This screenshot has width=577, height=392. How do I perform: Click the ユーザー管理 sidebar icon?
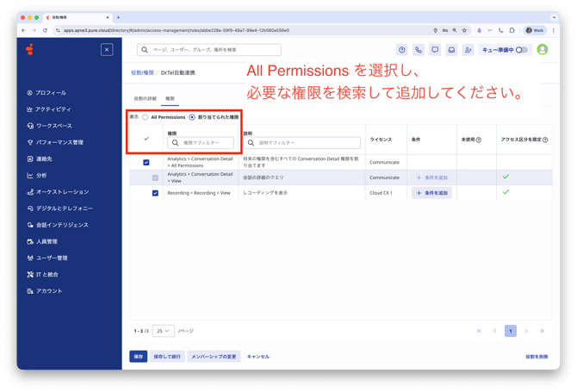tap(30, 258)
